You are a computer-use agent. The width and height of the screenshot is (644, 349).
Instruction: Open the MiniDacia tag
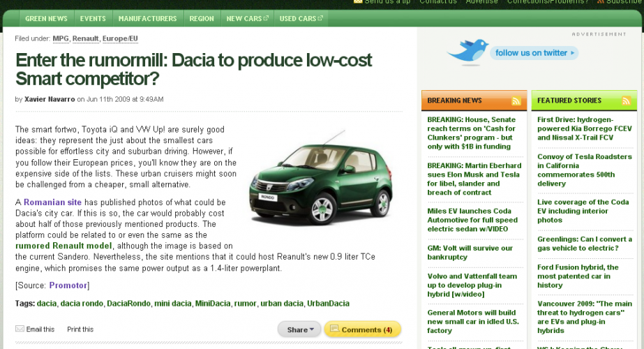click(213, 304)
